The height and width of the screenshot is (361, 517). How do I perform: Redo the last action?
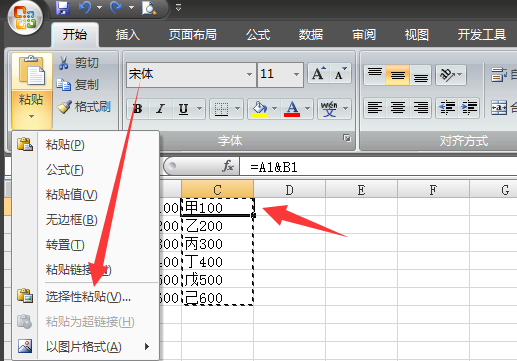pos(116,8)
